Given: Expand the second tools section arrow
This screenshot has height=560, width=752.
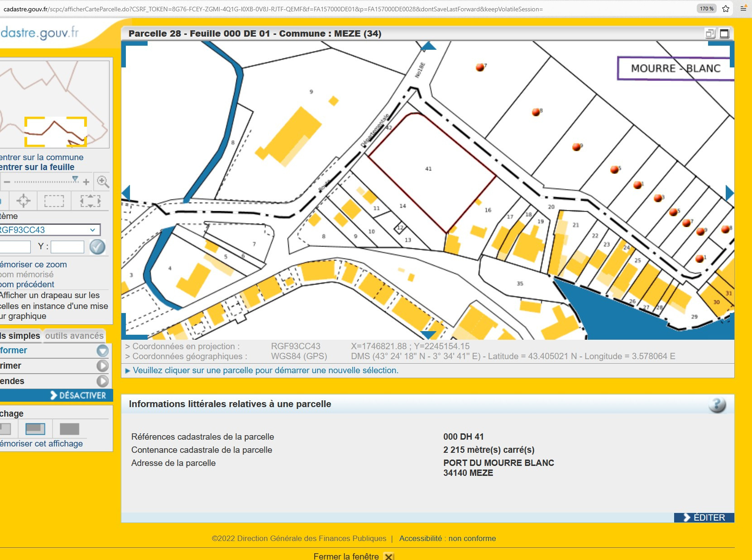Looking at the screenshot, I should click(x=103, y=365).
